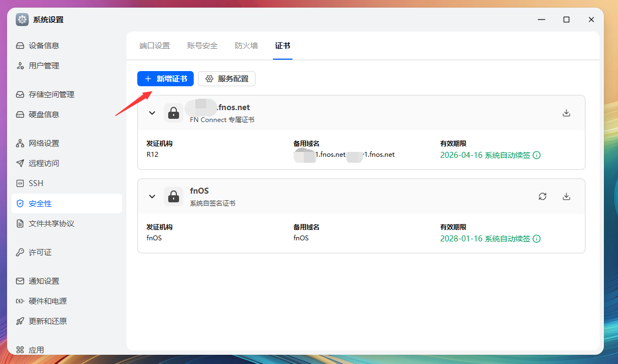Switch to 端口设置 tab
618x364 pixels.
coord(155,46)
